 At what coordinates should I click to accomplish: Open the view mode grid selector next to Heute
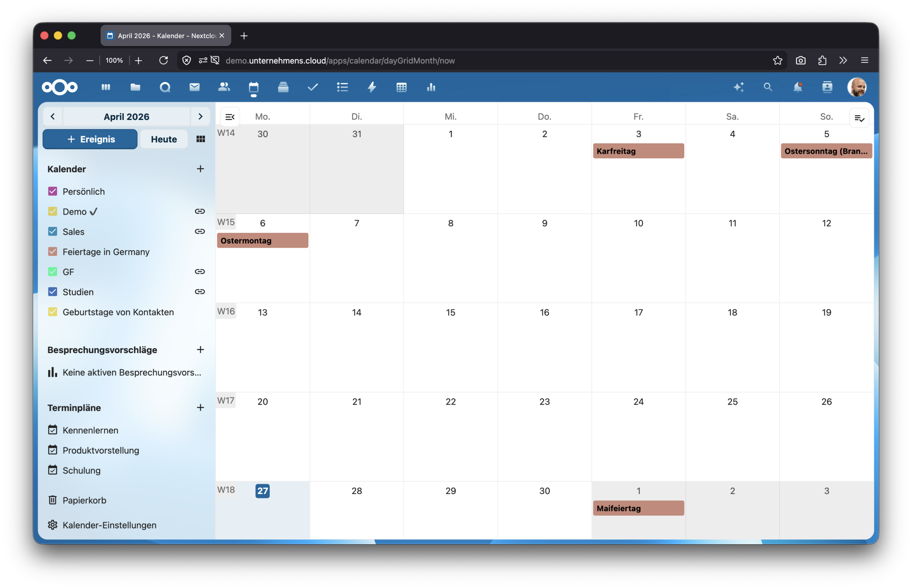click(200, 139)
